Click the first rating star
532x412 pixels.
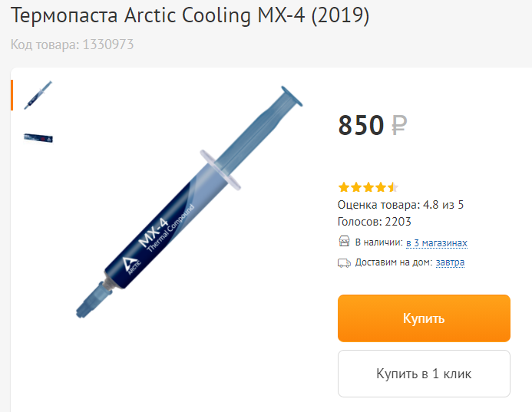point(344,187)
